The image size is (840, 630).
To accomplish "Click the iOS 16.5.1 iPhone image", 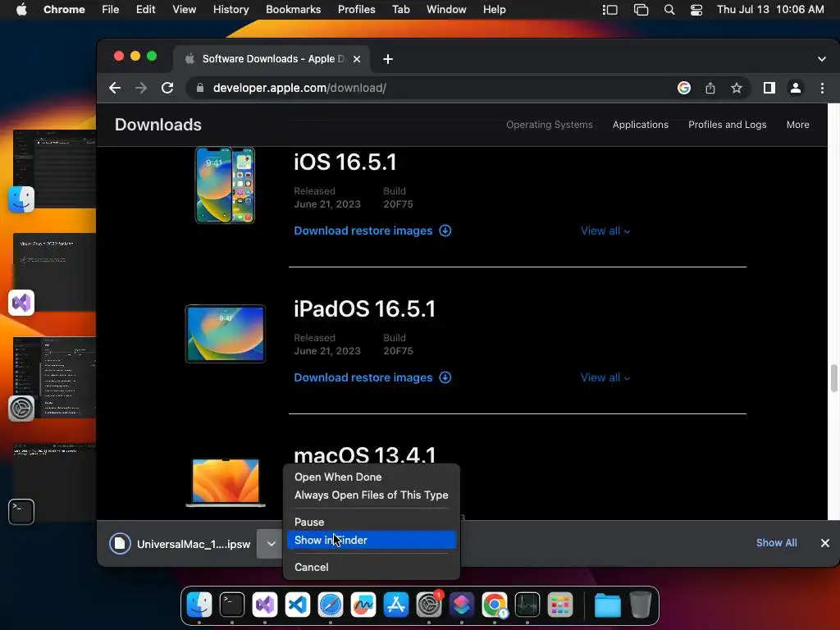I will click(225, 185).
